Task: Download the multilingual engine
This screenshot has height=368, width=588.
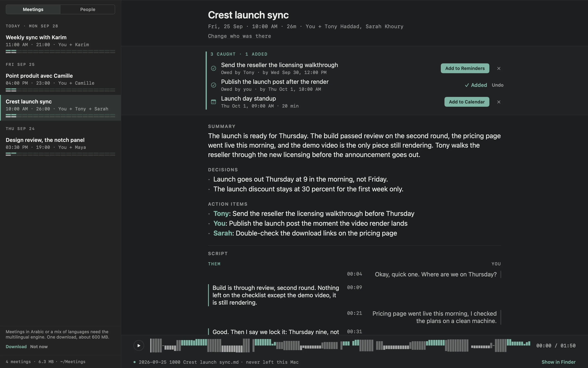Action: pyautogui.click(x=16, y=347)
